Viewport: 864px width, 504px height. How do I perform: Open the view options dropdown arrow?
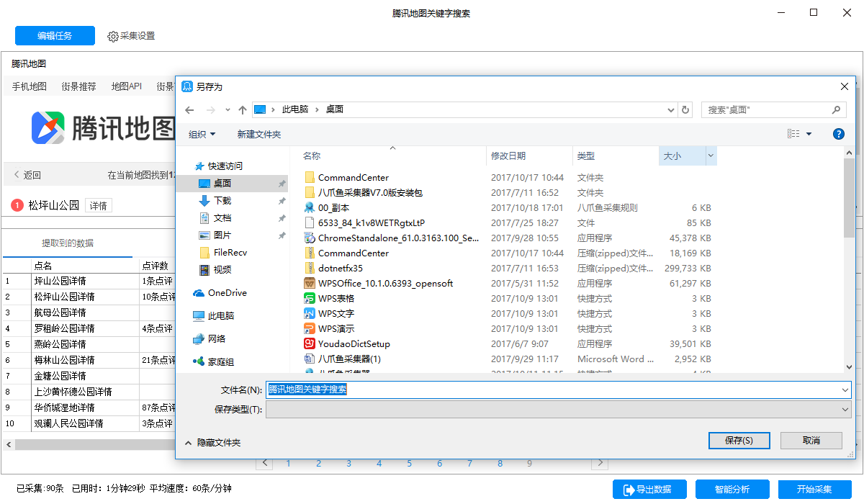(809, 134)
